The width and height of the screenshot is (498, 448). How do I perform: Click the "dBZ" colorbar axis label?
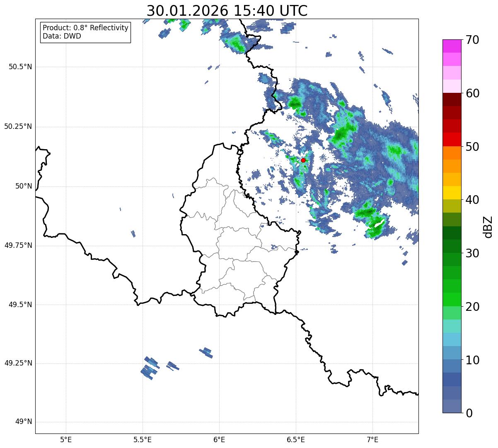488,226
